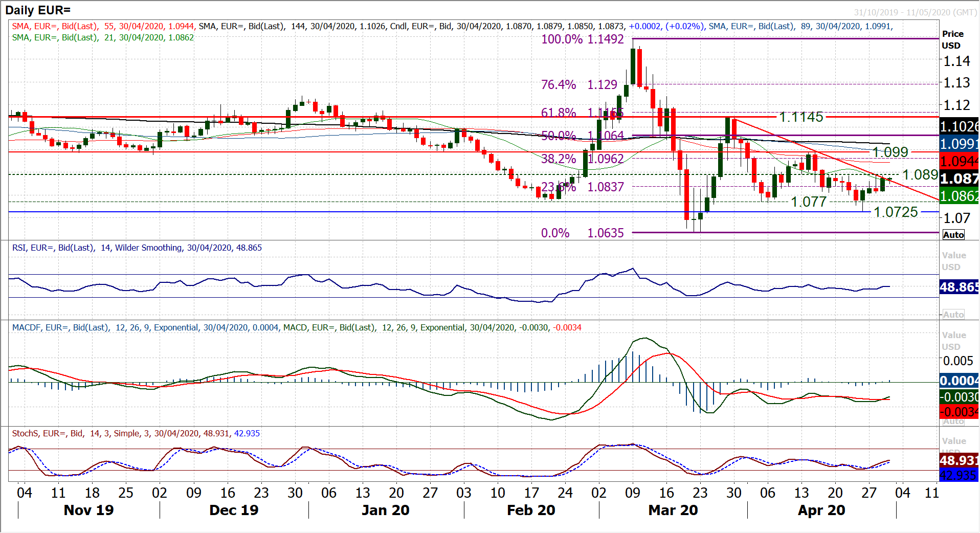Click the 0.0% 1.0635 Fibonacci label
Viewport: 980px width, 533px height.
583,233
